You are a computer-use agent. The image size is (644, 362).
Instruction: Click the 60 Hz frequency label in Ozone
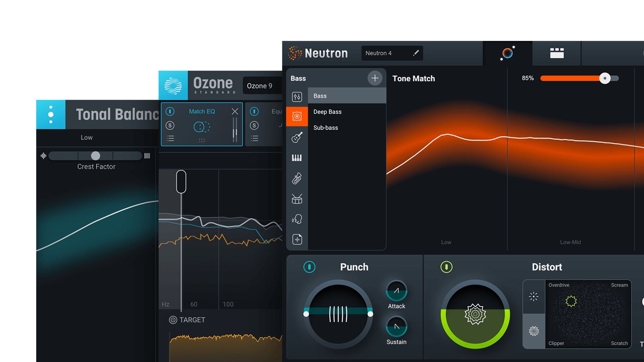tap(194, 304)
